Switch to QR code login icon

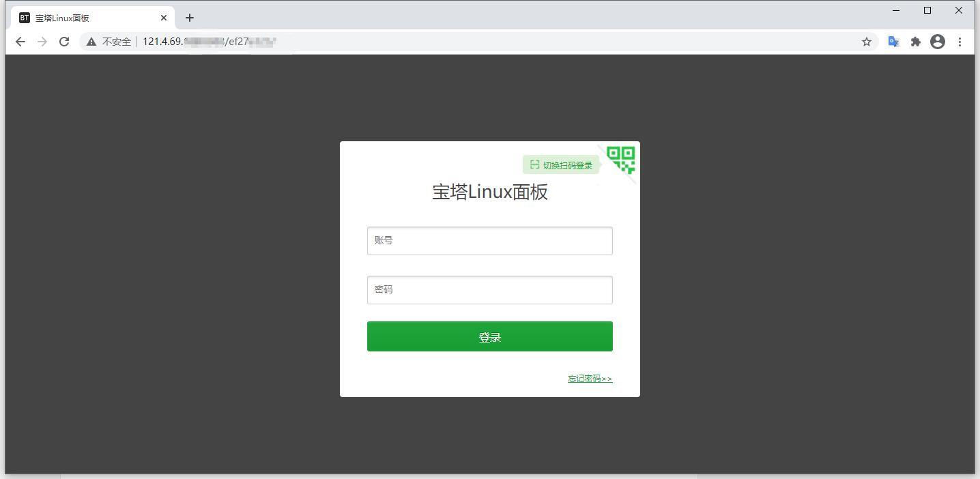click(x=621, y=160)
